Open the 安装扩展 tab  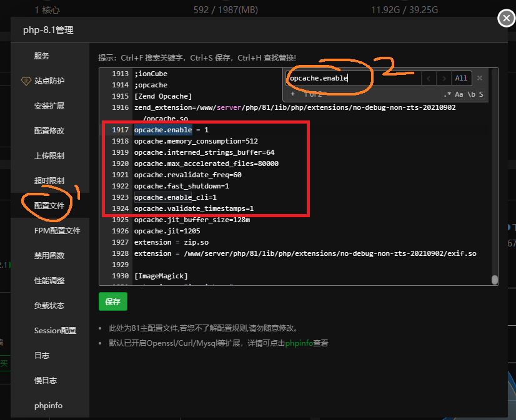[x=49, y=106]
